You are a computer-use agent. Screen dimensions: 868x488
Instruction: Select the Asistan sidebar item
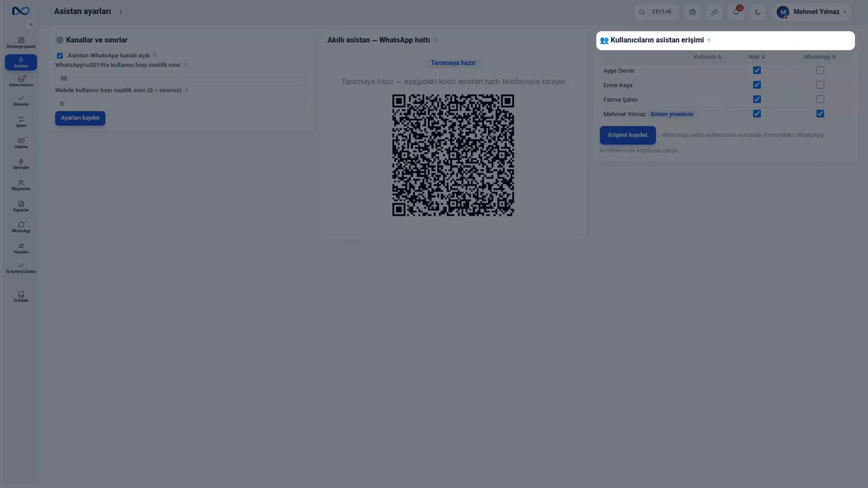tap(21, 62)
